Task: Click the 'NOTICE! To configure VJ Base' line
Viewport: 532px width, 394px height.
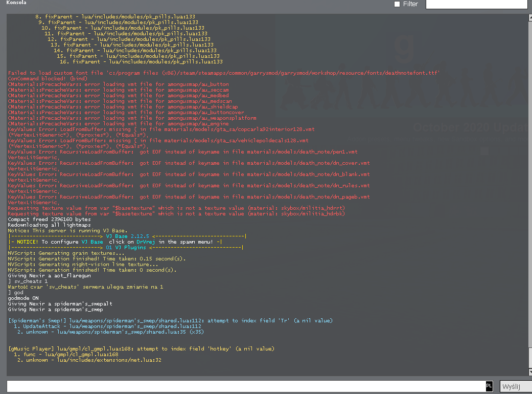Action: (x=115, y=242)
